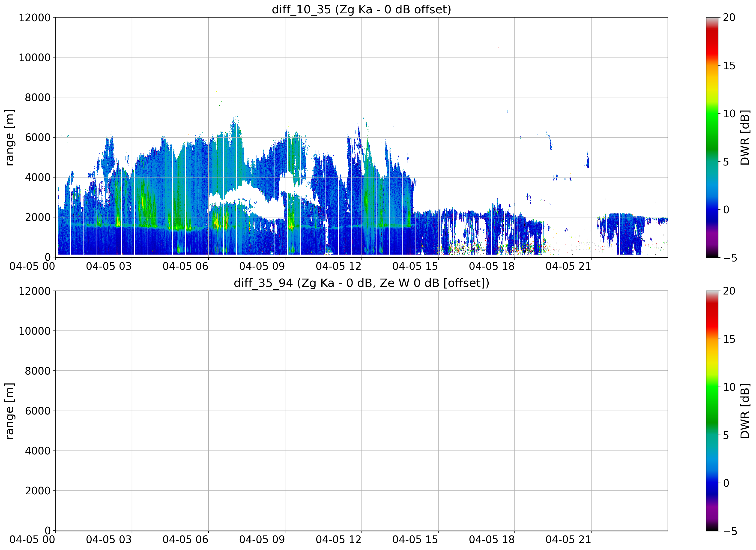The height and width of the screenshot is (550, 756).
Task: Click '04-05 06' time tick under diff_35_94 plot
Action: tap(186, 540)
